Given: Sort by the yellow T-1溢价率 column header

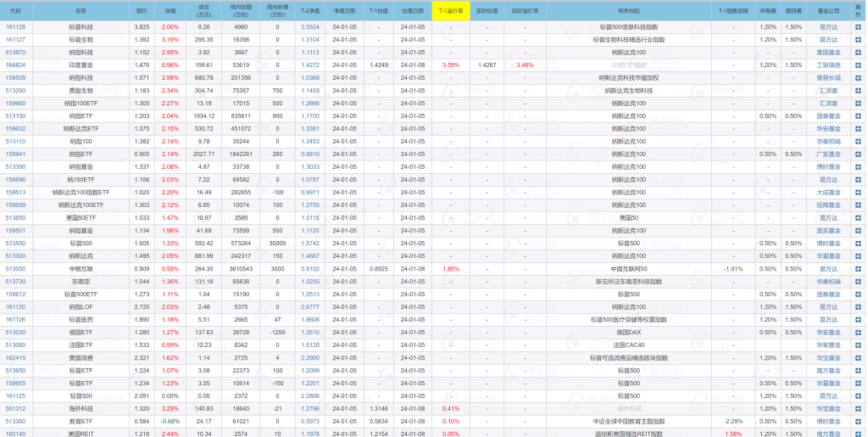Looking at the screenshot, I should click(x=450, y=11).
